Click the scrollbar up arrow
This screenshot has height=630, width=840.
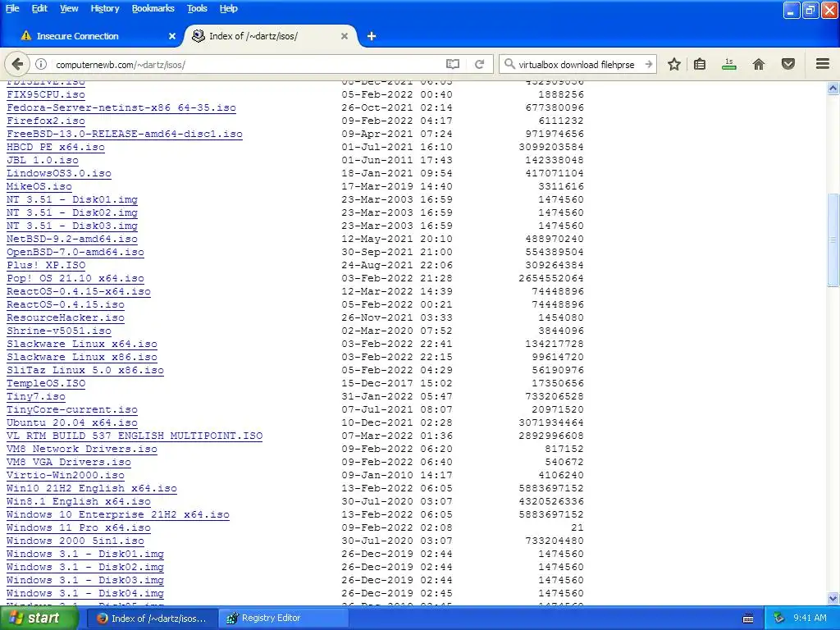point(833,89)
